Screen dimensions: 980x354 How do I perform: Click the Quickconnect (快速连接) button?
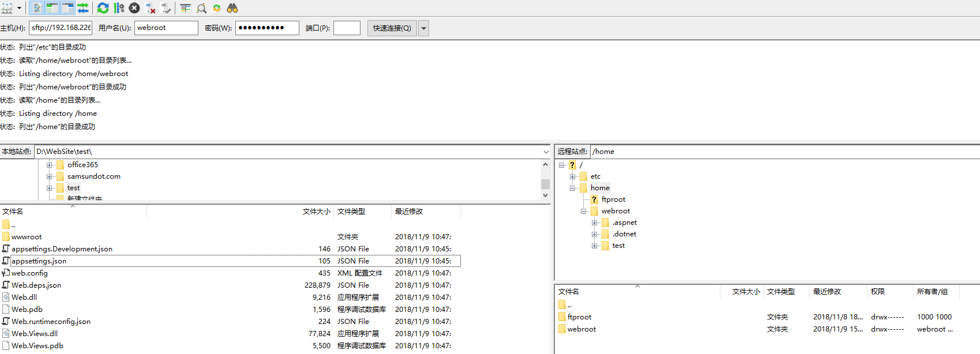tap(392, 28)
